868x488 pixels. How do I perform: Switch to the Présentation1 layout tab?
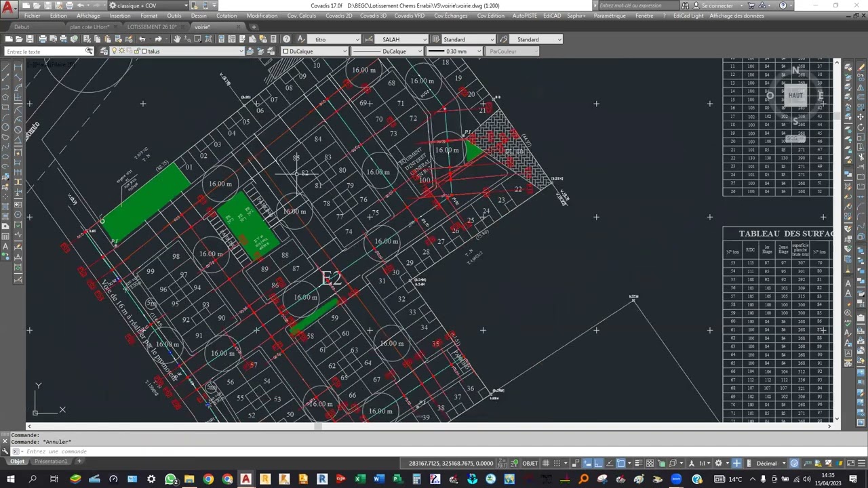pyautogui.click(x=52, y=462)
